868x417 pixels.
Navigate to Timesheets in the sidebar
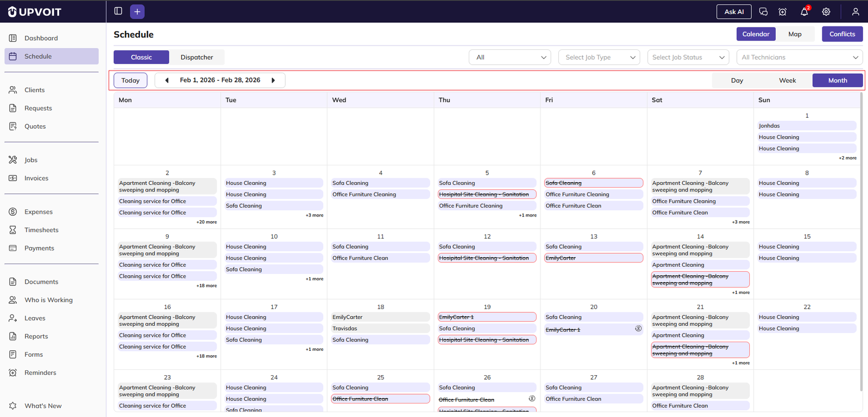(41, 230)
